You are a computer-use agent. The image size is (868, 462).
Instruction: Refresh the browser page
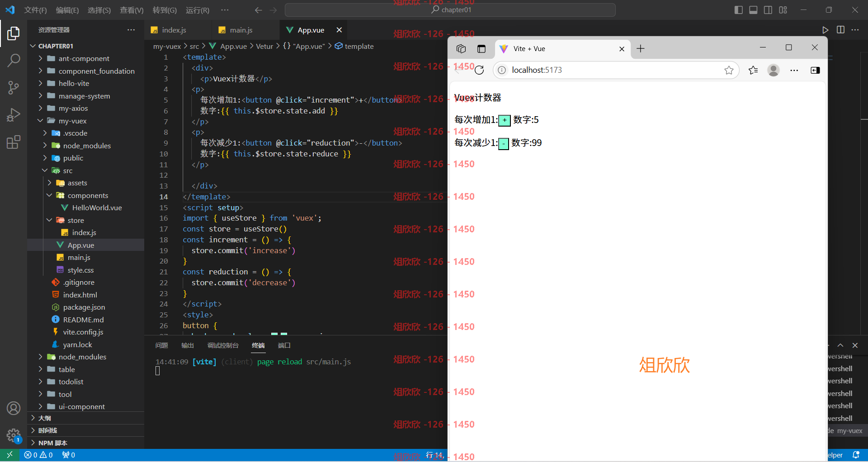tap(479, 70)
